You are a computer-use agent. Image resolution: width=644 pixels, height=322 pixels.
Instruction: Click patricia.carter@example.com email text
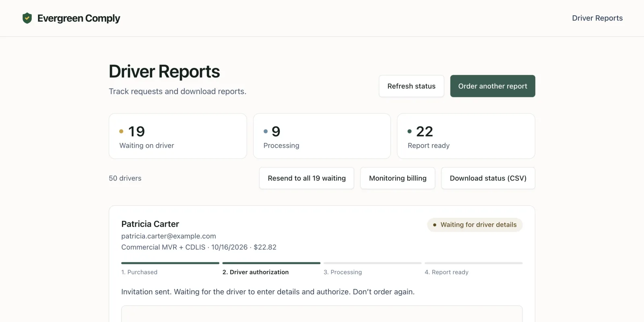coord(169,236)
